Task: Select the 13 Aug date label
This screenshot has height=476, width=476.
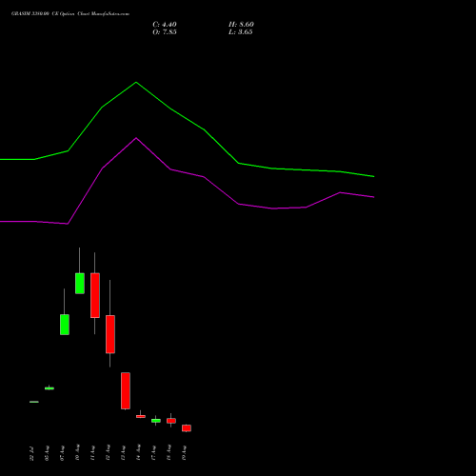Action: [123, 453]
